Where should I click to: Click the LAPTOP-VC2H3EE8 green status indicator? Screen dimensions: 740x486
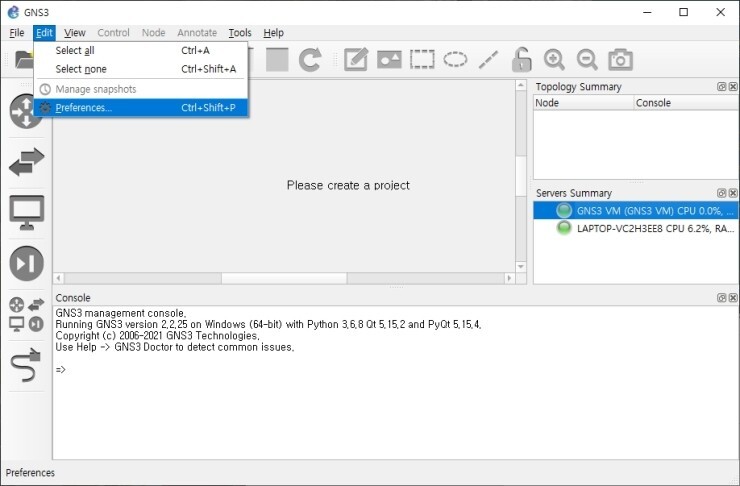[x=563, y=228]
